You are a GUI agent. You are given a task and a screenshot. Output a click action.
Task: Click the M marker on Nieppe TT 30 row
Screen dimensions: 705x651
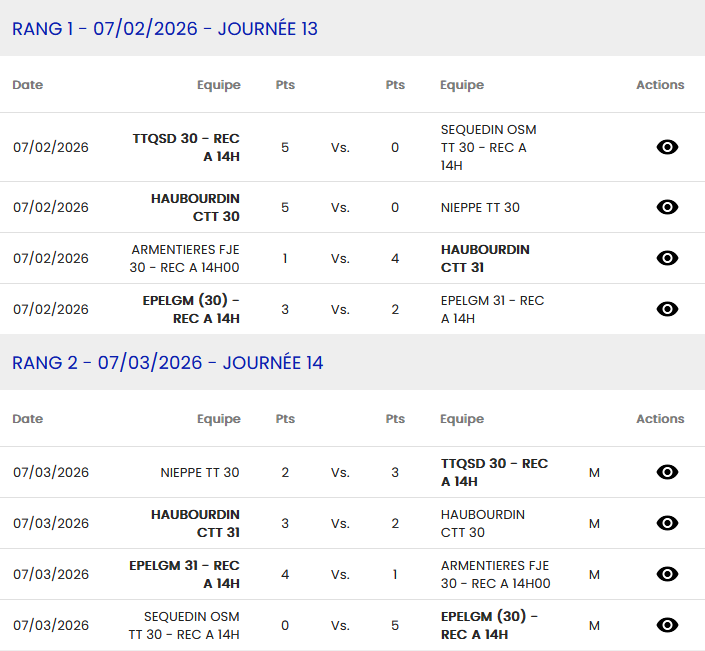click(594, 472)
